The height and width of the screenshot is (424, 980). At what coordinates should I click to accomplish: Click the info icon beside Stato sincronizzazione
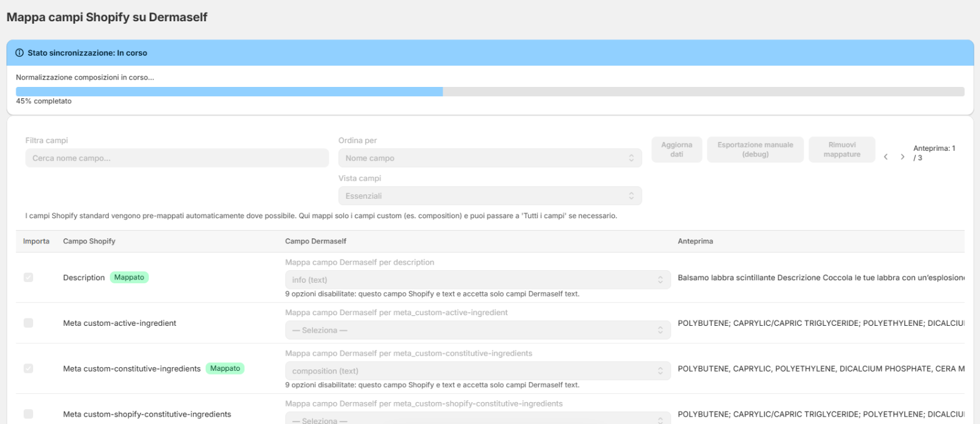click(x=19, y=53)
